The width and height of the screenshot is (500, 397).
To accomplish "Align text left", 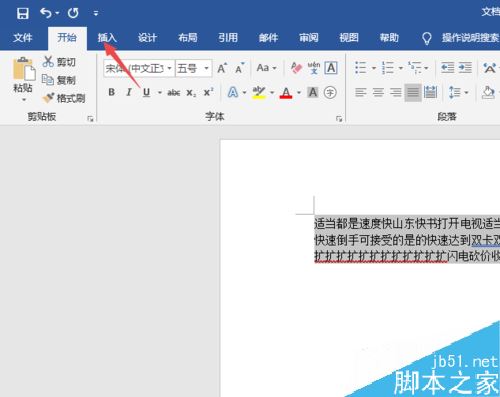I will click(361, 92).
